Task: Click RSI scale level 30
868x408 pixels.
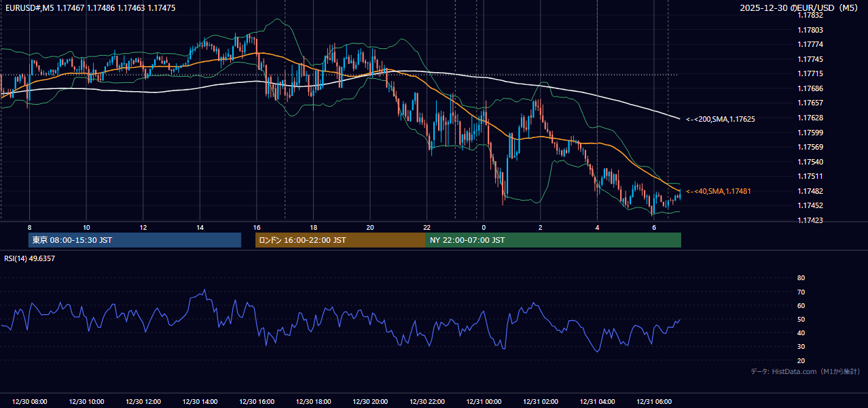Action: tap(801, 347)
